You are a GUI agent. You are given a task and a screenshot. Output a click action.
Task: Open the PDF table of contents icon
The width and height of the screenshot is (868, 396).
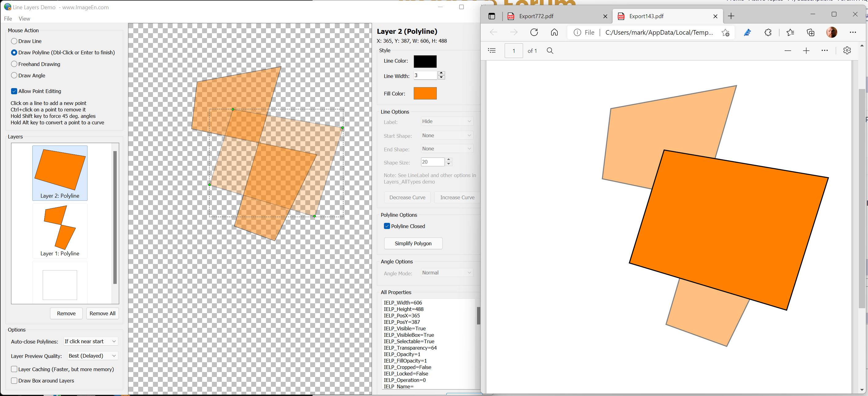point(492,51)
